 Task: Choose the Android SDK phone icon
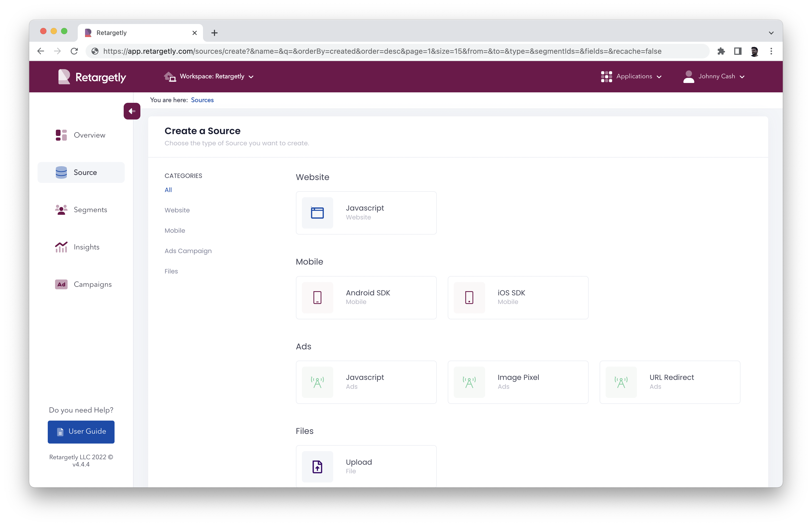(x=317, y=297)
